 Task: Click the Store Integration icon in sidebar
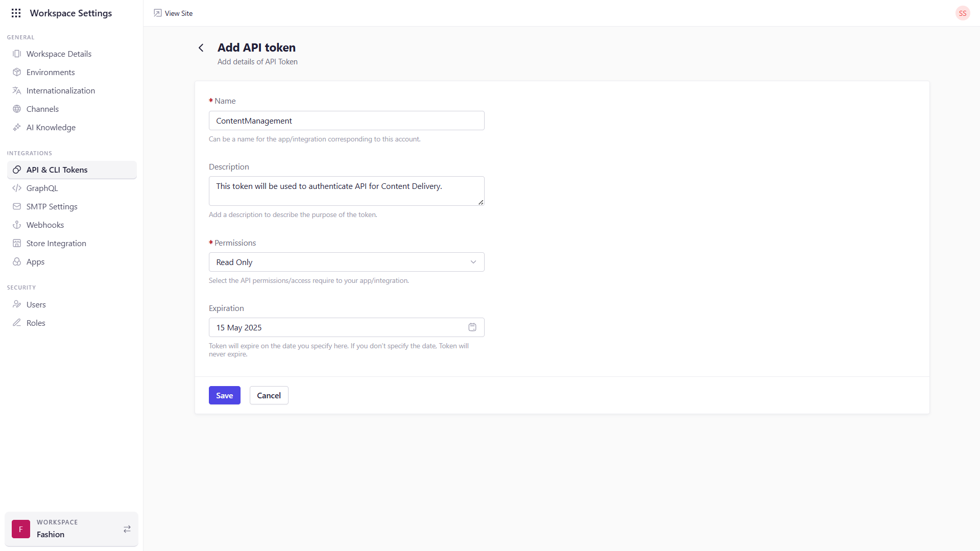17,243
